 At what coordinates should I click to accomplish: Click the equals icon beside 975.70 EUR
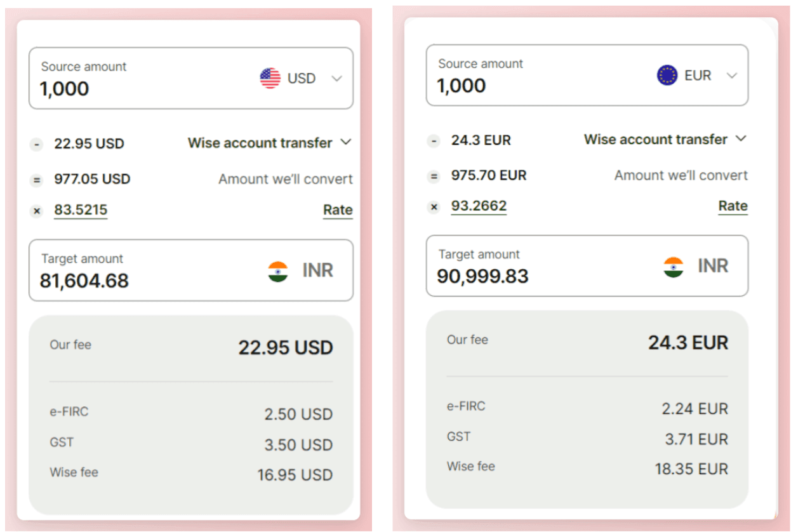434,176
